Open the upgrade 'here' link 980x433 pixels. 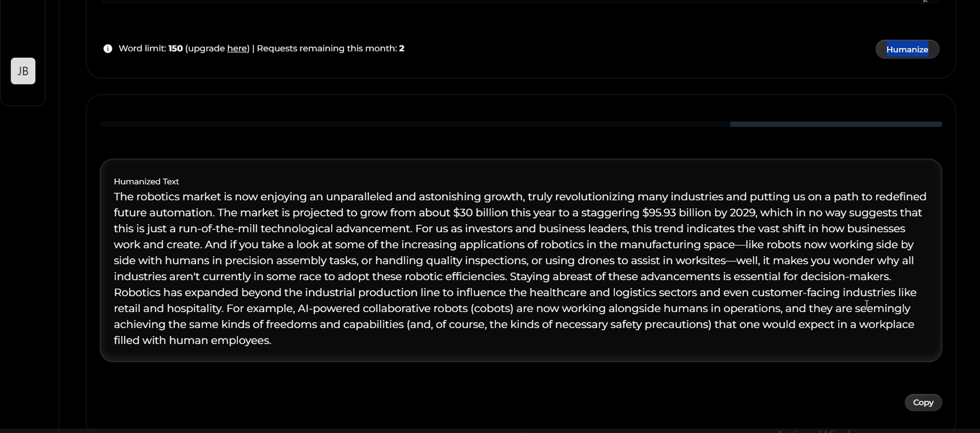tap(237, 49)
